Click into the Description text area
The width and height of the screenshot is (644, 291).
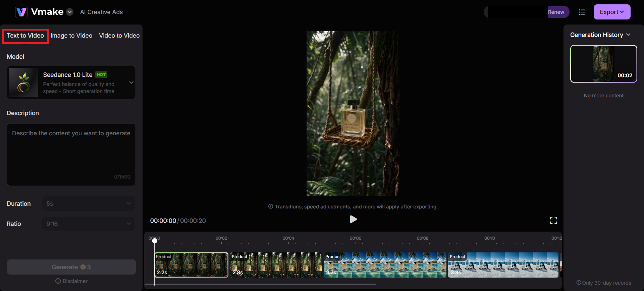click(x=71, y=154)
